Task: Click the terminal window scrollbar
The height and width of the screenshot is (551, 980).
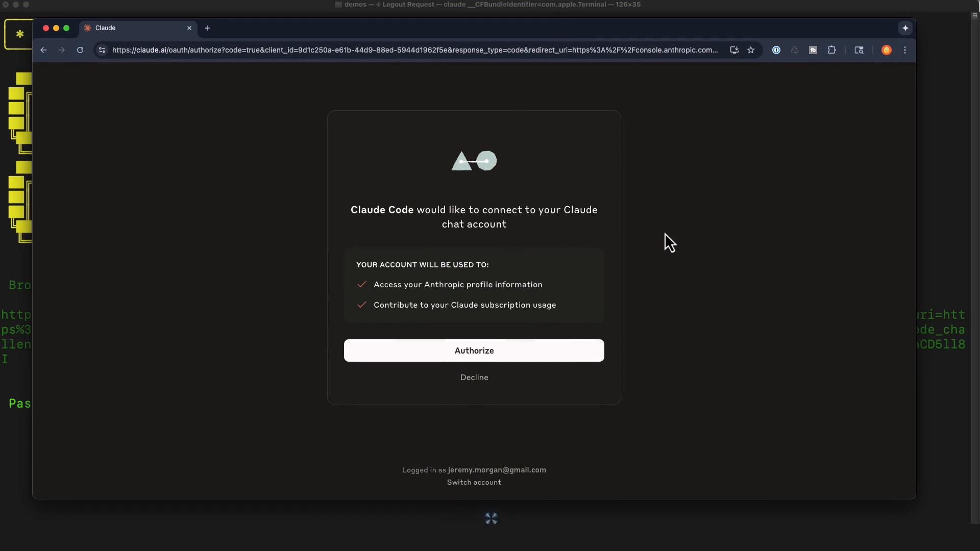Action: pyautogui.click(x=974, y=268)
